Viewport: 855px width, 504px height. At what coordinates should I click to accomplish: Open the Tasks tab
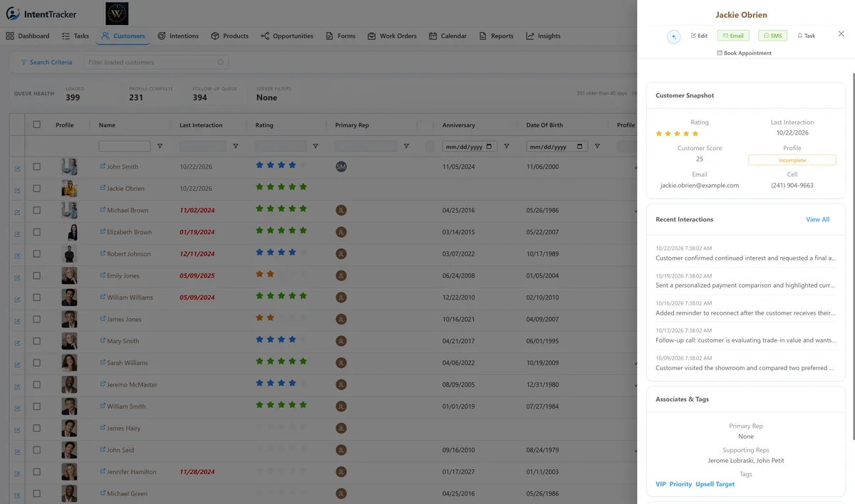point(75,36)
